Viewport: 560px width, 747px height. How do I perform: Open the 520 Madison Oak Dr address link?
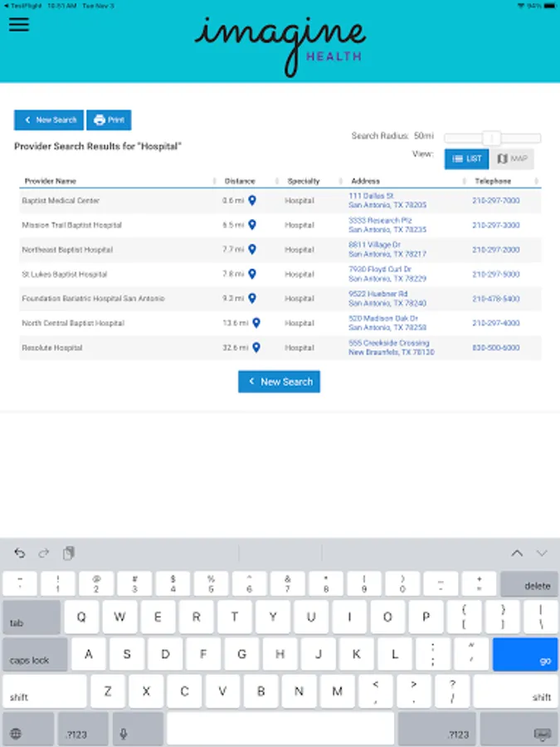387,323
